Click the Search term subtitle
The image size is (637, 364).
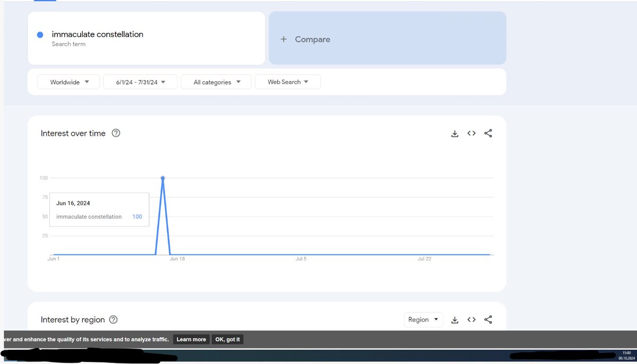[x=68, y=44]
